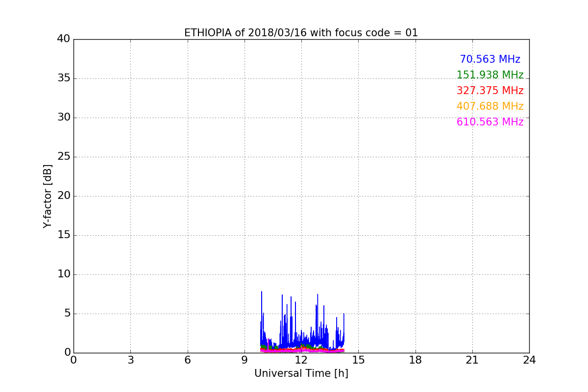Screen dimensions: 588x392
Task: Click the y-axis tick label 25
Action: pyautogui.click(x=64, y=157)
